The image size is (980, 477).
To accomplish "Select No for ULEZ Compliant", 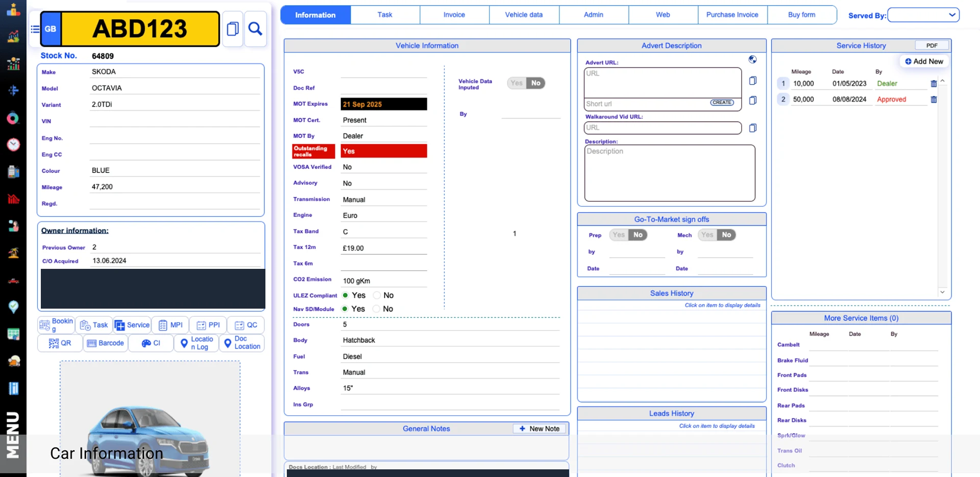I will click(x=377, y=295).
